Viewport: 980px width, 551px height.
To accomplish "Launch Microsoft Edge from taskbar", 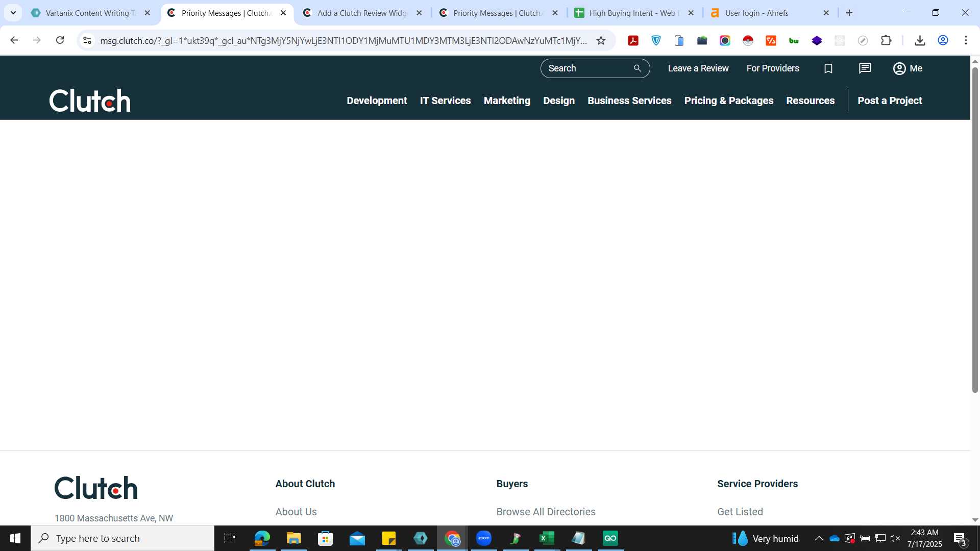I will click(x=262, y=538).
